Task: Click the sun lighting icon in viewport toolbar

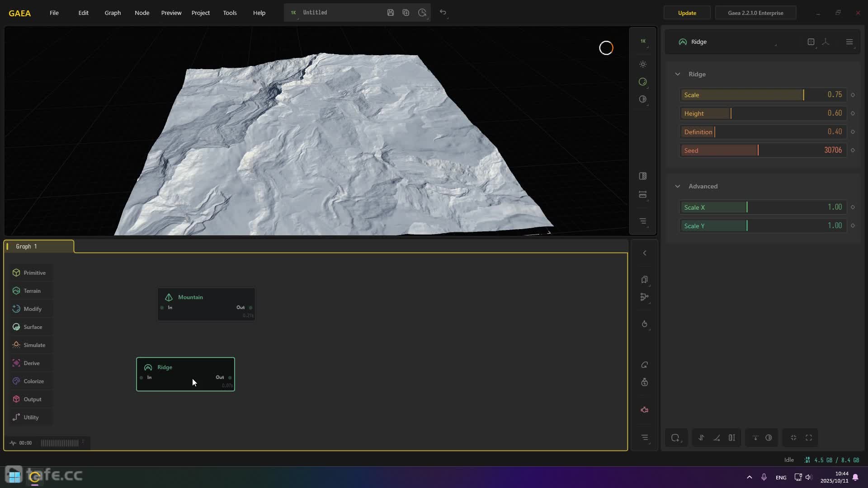Action: click(x=643, y=65)
